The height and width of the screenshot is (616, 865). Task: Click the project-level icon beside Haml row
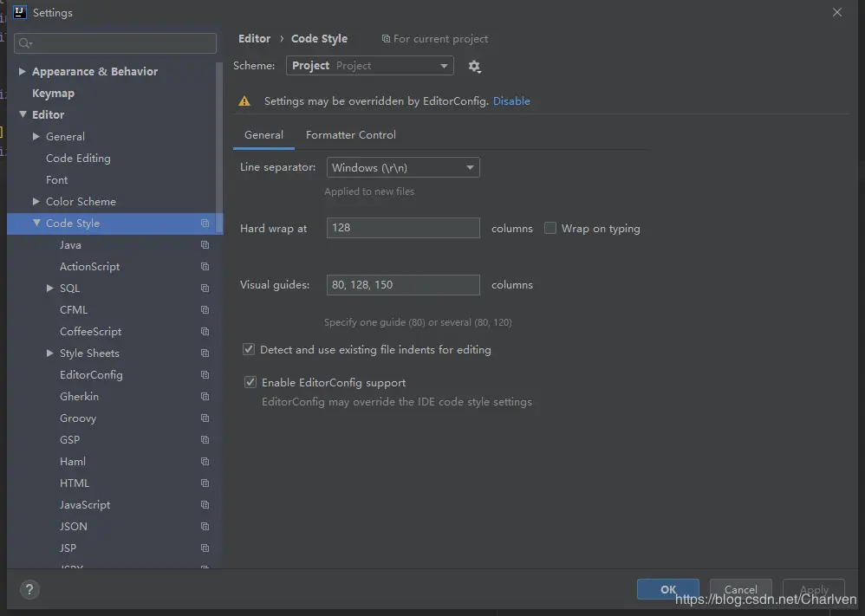[x=205, y=462]
